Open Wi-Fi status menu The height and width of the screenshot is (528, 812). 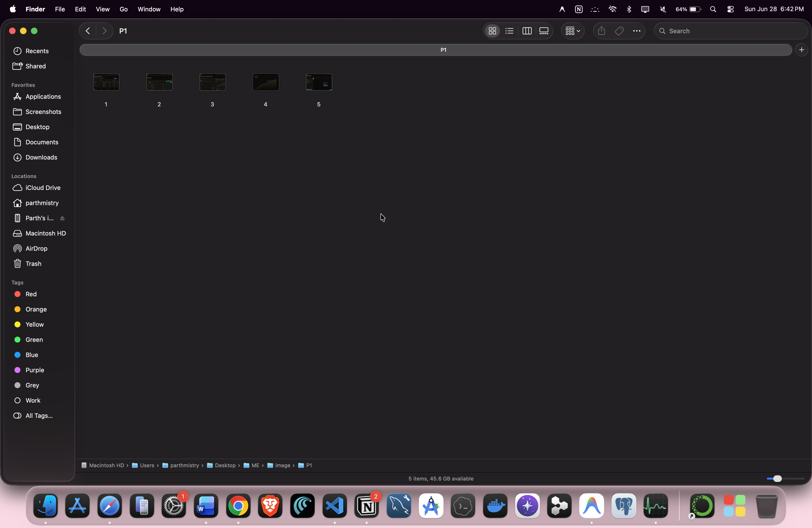pyautogui.click(x=612, y=9)
